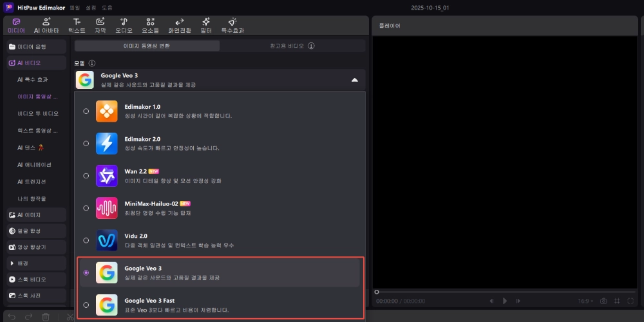This screenshot has height=322, width=644.
Task: Click the 얼굴 합성 sidebar button
Action: coord(36,231)
